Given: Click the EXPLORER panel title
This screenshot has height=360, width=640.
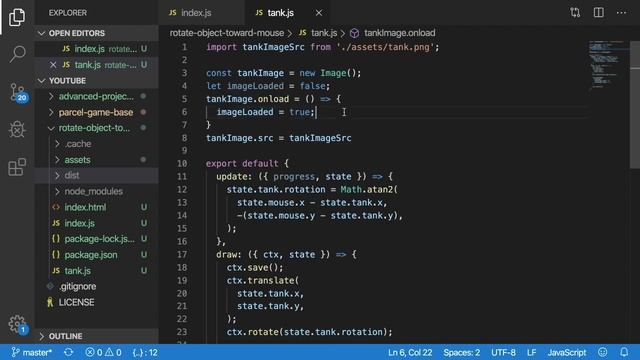Looking at the screenshot, I should click(x=68, y=13).
